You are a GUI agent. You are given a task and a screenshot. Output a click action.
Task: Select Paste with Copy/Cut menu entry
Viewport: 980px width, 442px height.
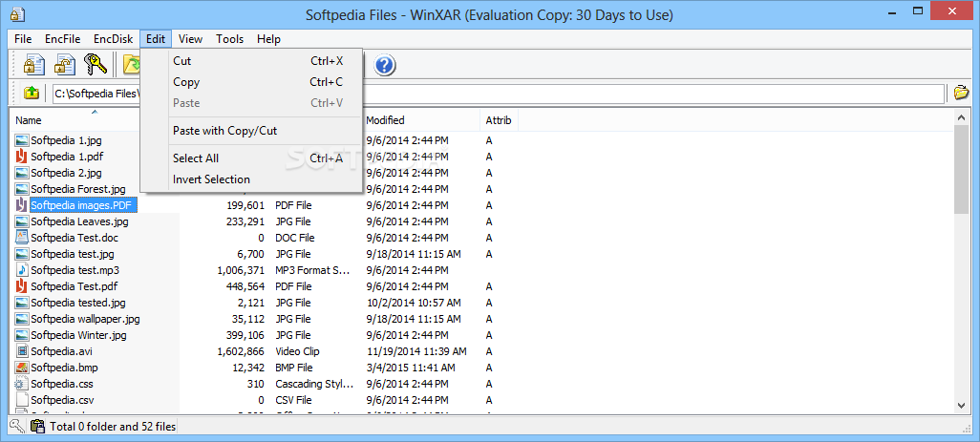pyautogui.click(x=251, y=131)
